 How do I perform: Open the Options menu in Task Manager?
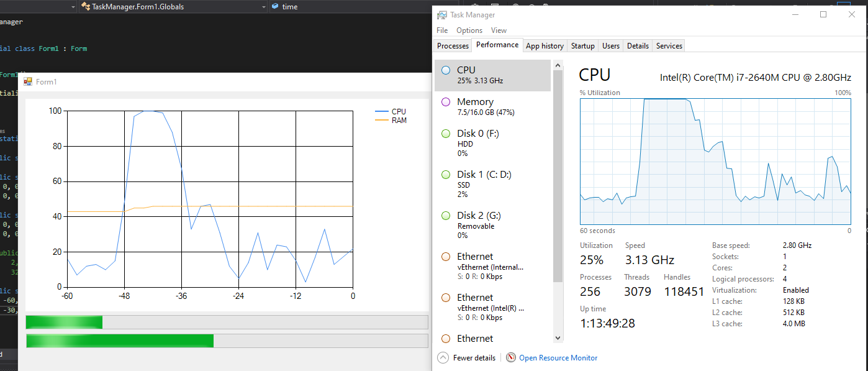tap(469, 30)
